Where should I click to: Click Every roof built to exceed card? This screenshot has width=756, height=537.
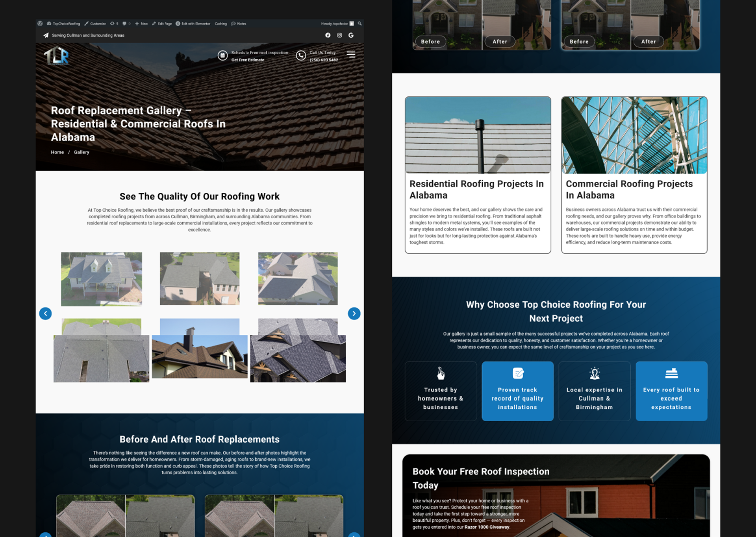point(671,391)
